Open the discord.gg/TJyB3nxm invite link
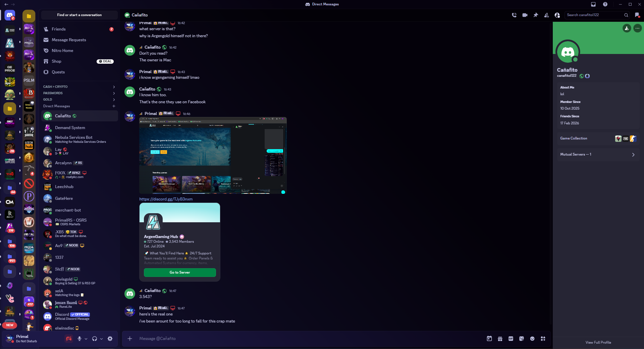Screen dimensions: 644x349 pyautogui.click(x=166, y=199)
